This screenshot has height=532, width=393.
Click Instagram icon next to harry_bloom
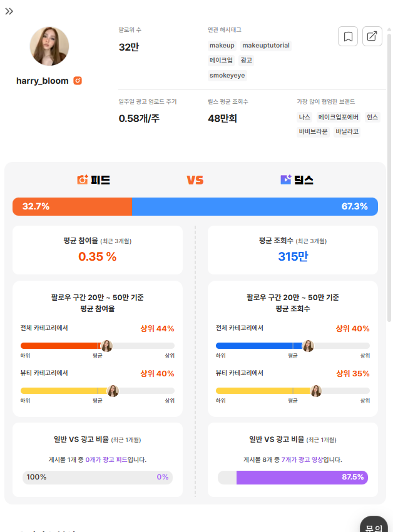coord(78,81)
